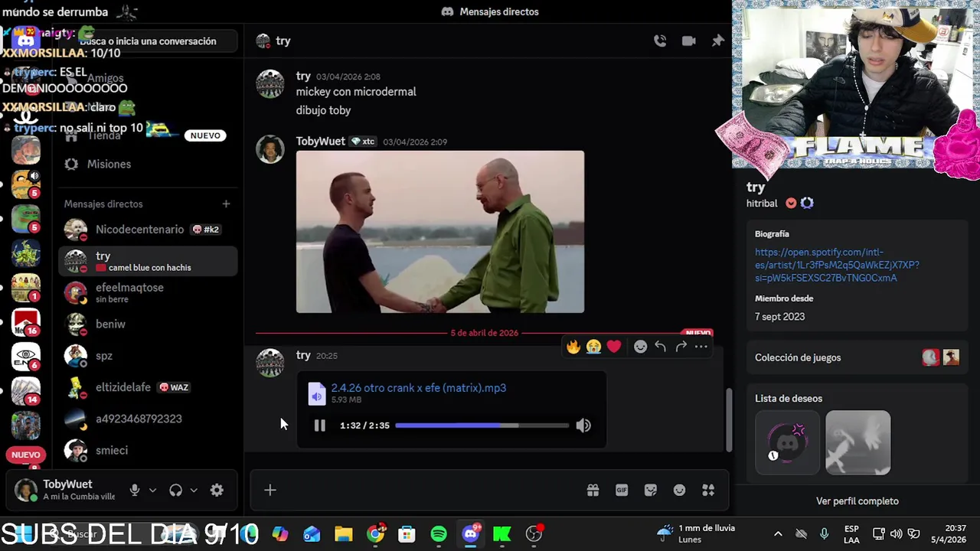Forward try's mp3 message
The width and height of the screenshot is (980, 551).
pos(681,347)
